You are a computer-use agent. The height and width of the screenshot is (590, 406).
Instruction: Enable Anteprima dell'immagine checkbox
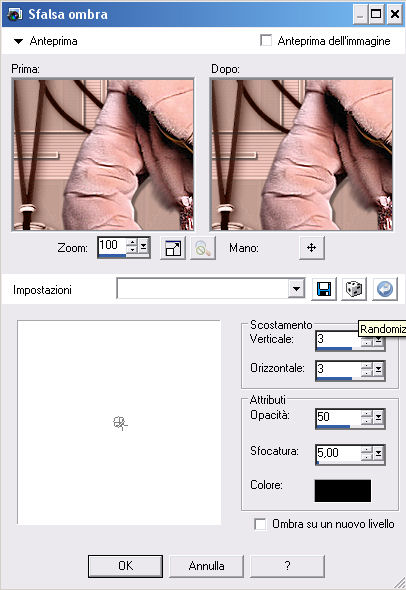pos(266,41)
